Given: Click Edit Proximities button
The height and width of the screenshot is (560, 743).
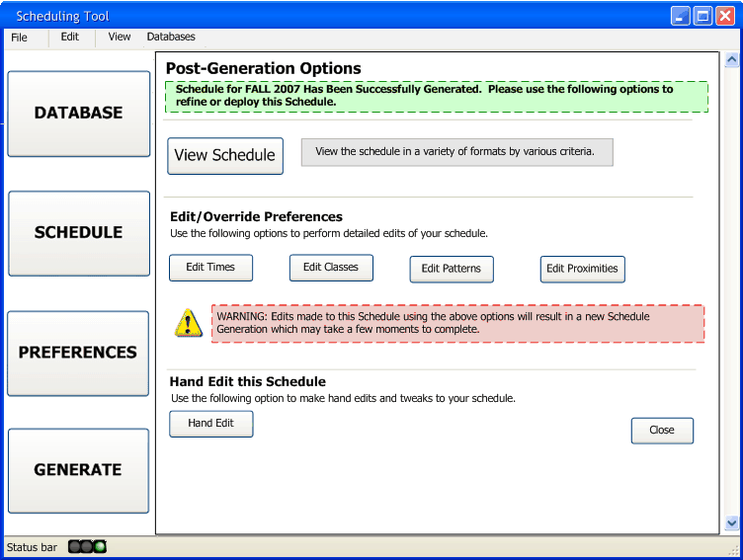Looking at the screenshot, I should point(582,269).
